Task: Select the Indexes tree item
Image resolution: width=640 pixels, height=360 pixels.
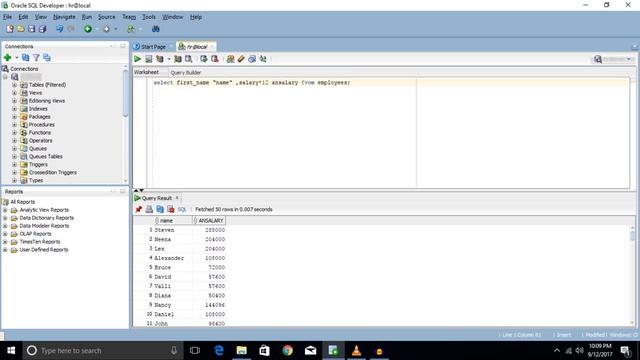Action: [x=38, y=109]
